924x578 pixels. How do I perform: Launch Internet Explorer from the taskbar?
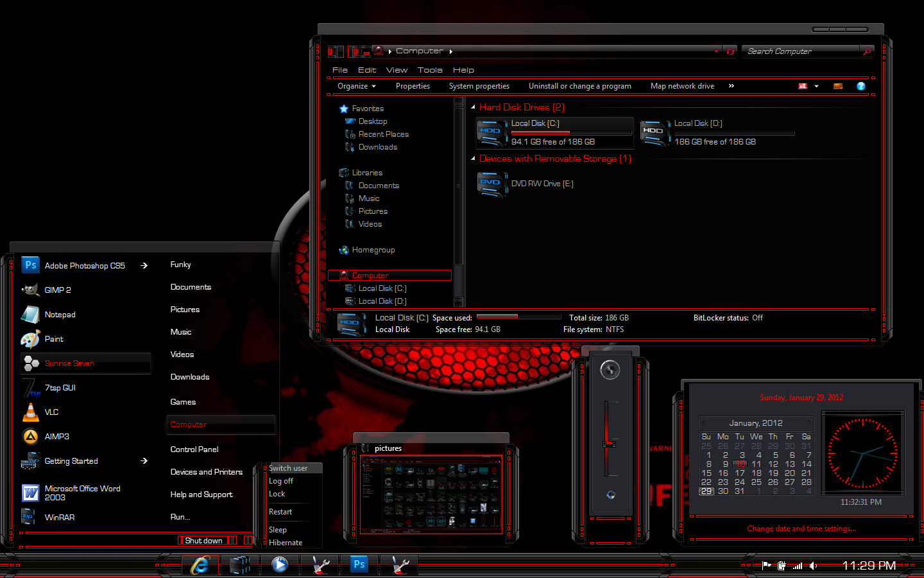200,565
